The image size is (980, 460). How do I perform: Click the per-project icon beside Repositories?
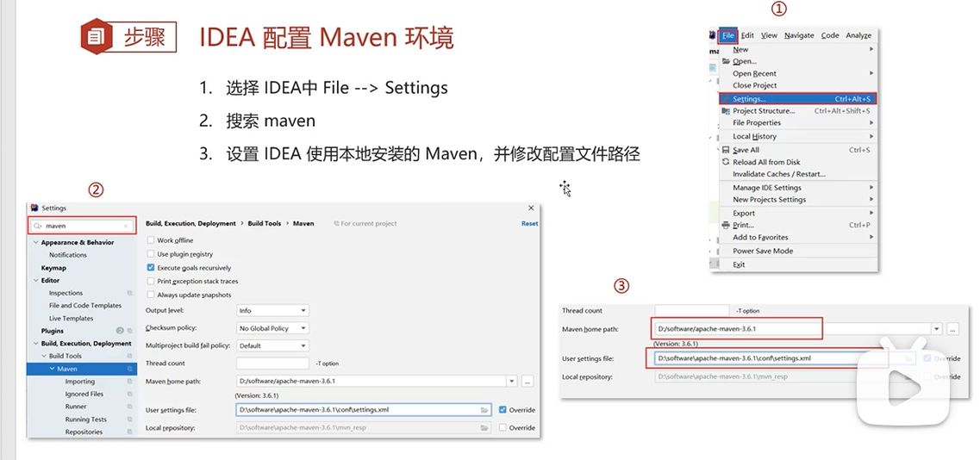point(129,432)
